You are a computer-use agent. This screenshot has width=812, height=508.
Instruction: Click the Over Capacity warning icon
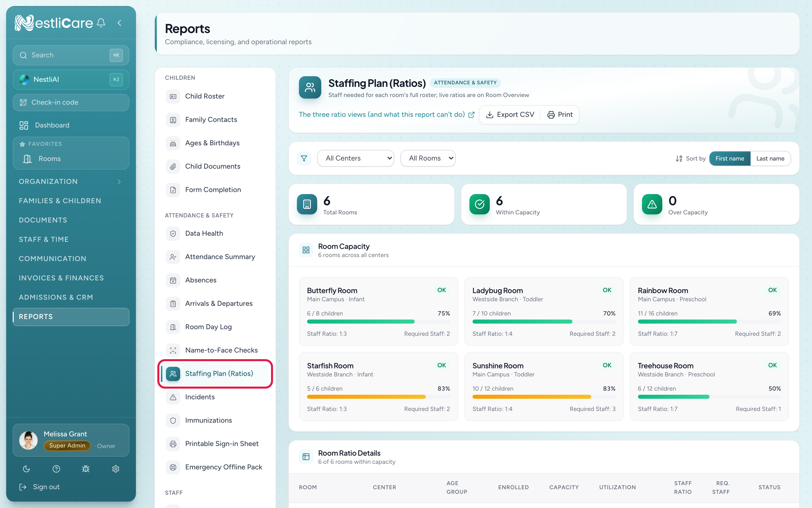tap(652, 204)
